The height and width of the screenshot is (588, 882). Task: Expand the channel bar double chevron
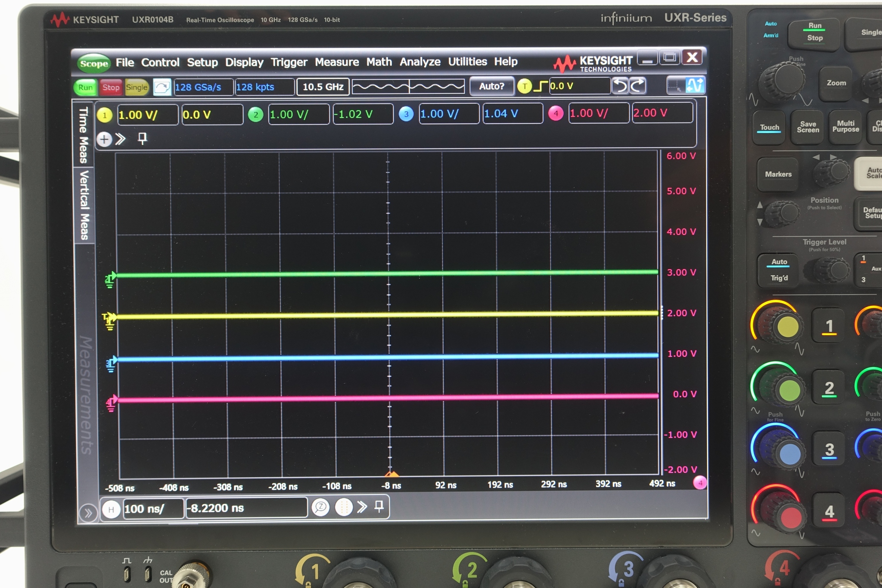[121, 139]
